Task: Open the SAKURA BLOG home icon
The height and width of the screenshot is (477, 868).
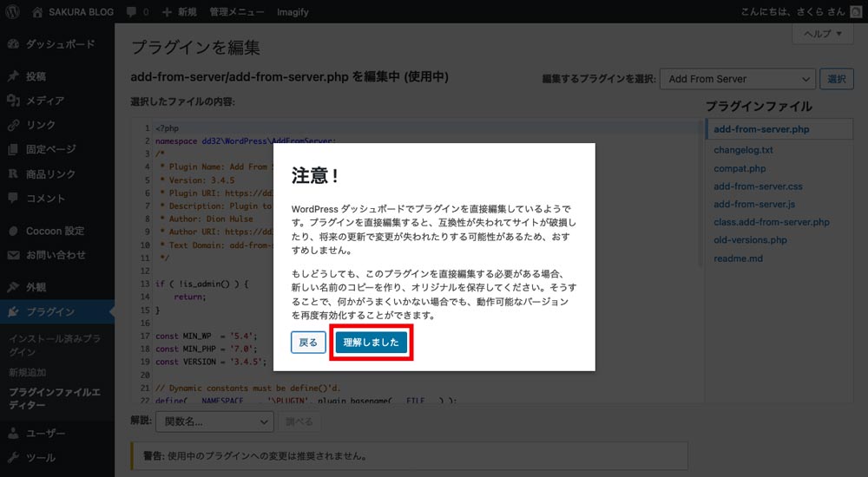Action: pyautogui.click(x=37, y=12)
